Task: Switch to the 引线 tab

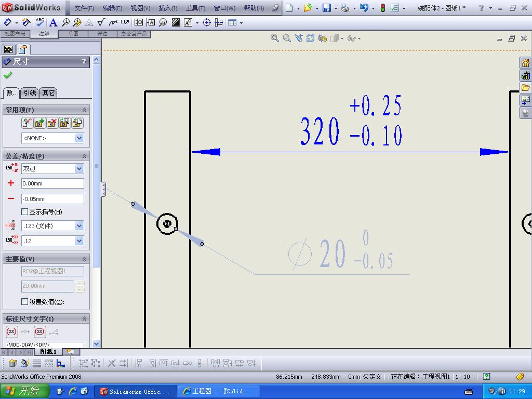Action: click(x=30, y=92)
